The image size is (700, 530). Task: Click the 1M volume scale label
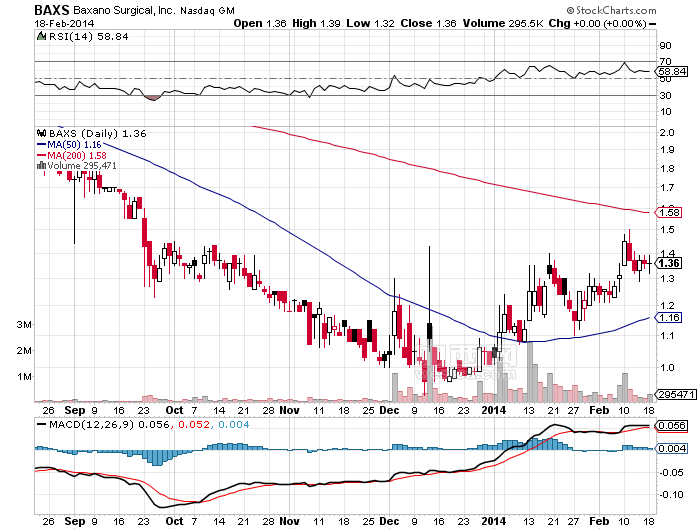24,377
